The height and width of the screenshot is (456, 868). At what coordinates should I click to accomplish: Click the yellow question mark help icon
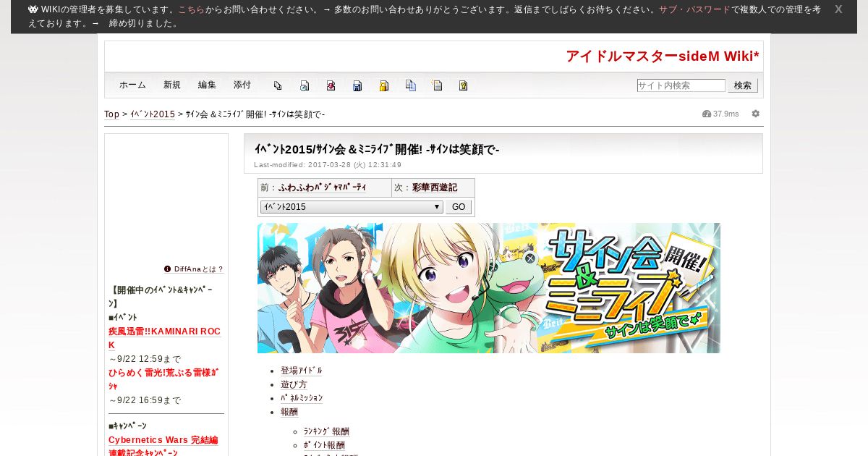pos(463,85)
